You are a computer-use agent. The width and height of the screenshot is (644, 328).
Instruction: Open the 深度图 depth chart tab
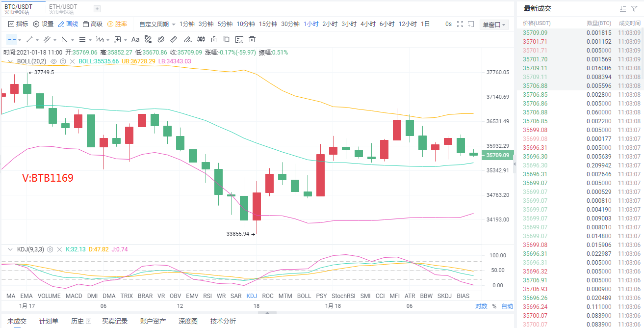[x=187, y=321]
